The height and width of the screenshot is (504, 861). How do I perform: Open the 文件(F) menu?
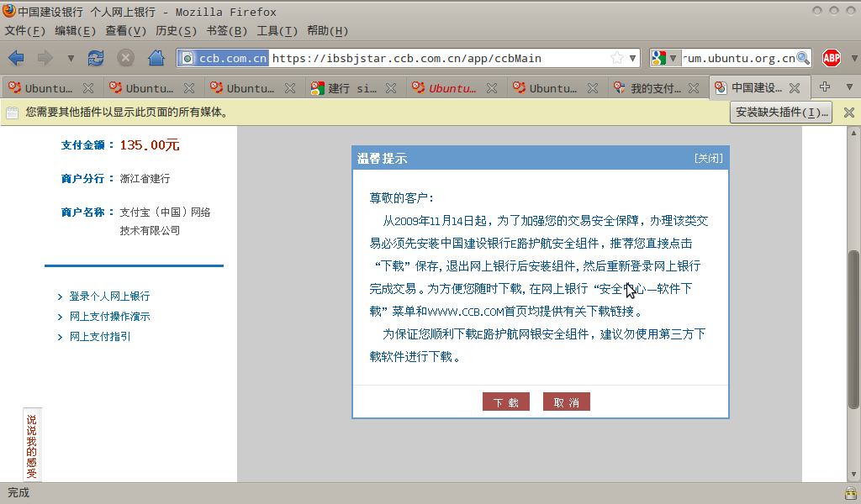pyautogui.click(x=24, y=31)
